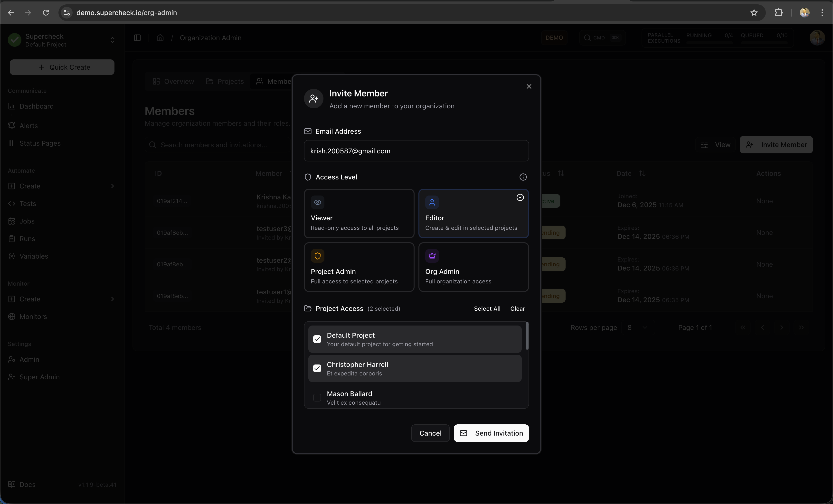The height and width of the screenshot is (504, 833).
Task: Open the CMD command palette search
Action: [x=602, y=37]
